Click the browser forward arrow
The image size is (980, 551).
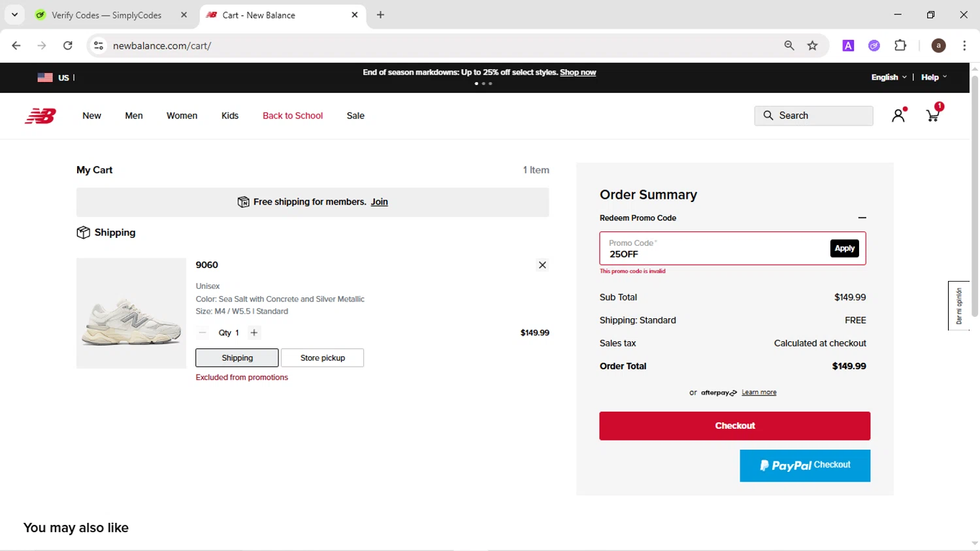[x=42, y=46]
